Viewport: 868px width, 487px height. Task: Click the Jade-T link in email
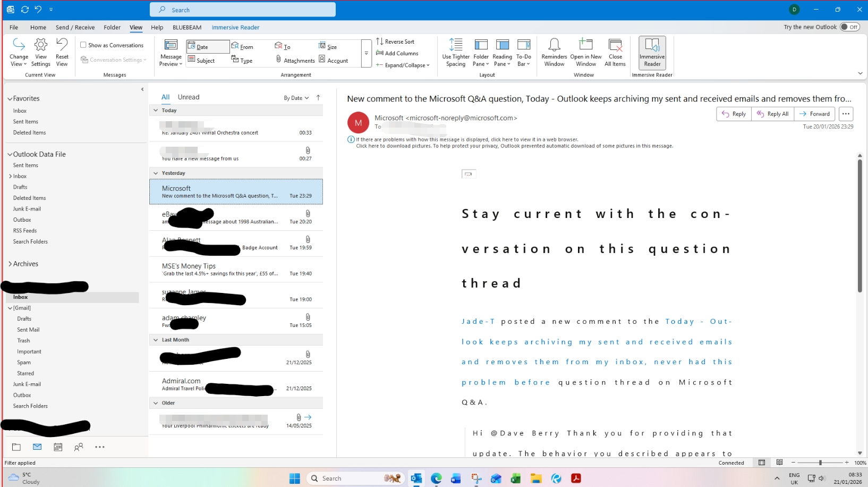coord(478,322)
